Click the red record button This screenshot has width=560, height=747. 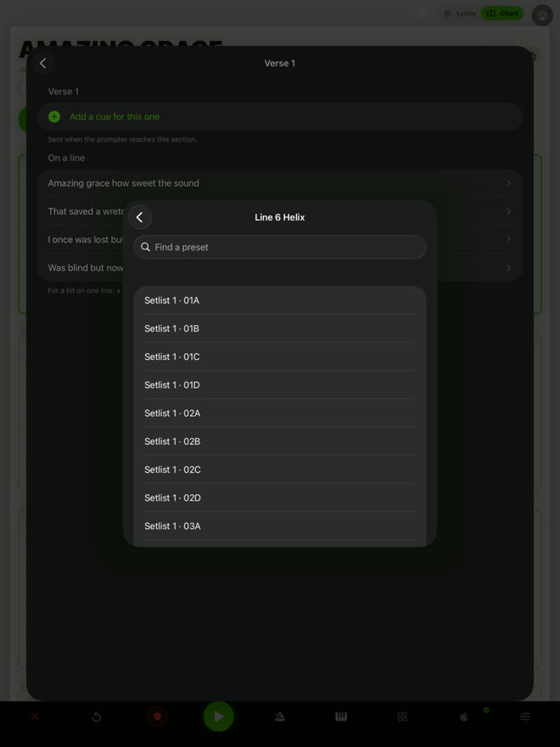[x=158, y=716]
